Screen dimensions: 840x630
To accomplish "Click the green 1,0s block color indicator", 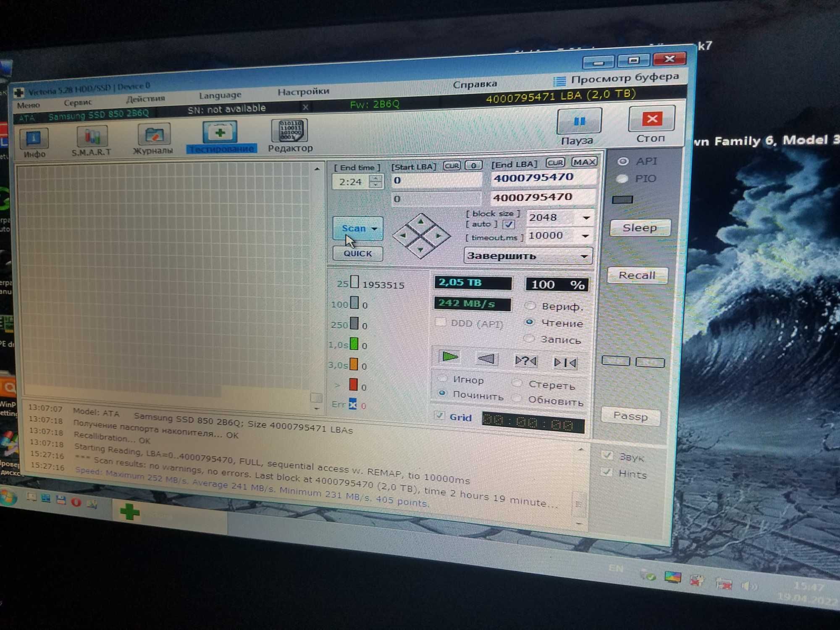I will [354, 344].
